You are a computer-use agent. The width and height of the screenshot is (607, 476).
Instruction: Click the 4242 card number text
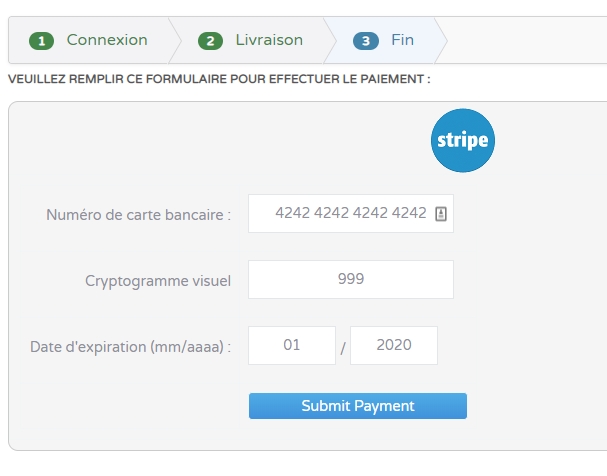pyautogui.click(x=350, y=213)
